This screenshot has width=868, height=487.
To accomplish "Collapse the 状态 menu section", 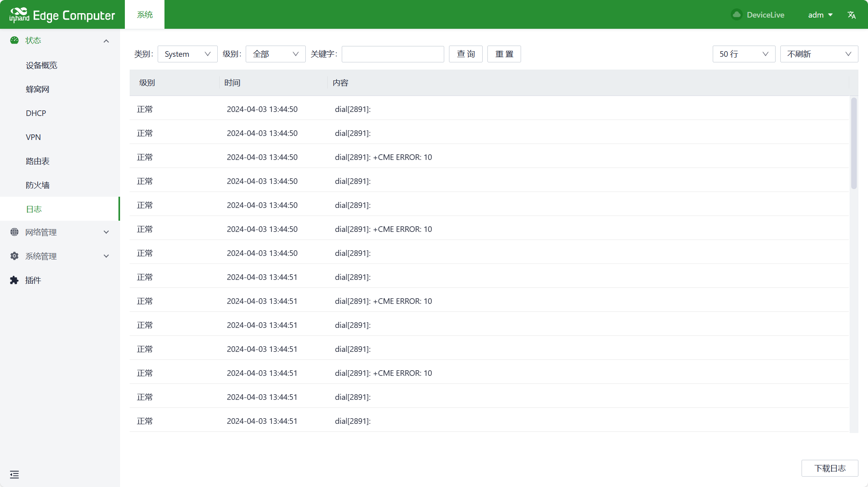I will 60,40.
